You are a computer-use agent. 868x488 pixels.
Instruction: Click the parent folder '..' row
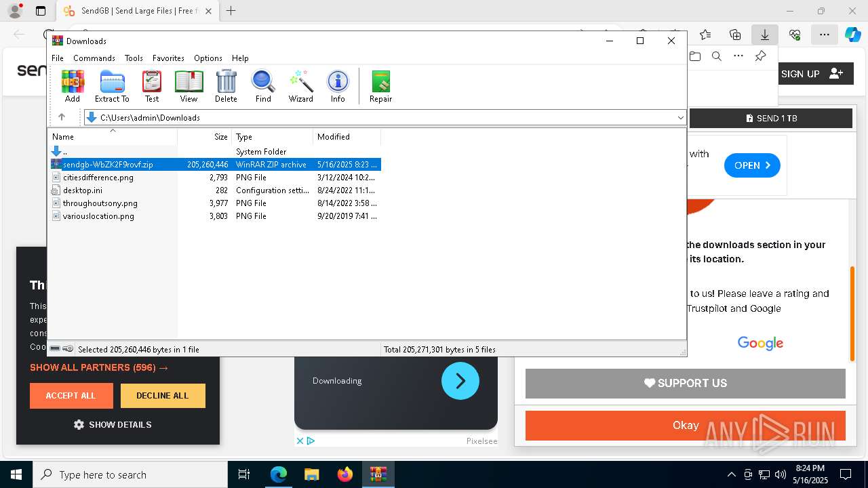tap(216, 152)
